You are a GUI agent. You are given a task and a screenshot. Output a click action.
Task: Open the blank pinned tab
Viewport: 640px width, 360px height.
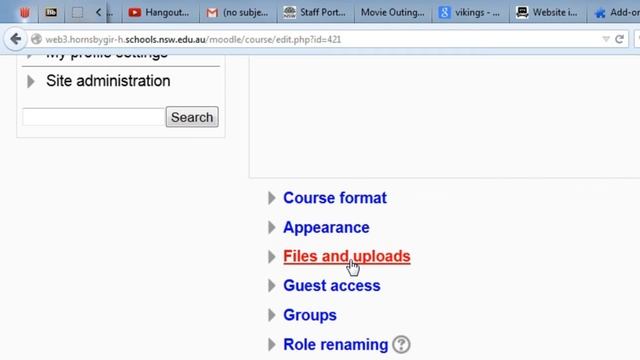tap(77, 12)
